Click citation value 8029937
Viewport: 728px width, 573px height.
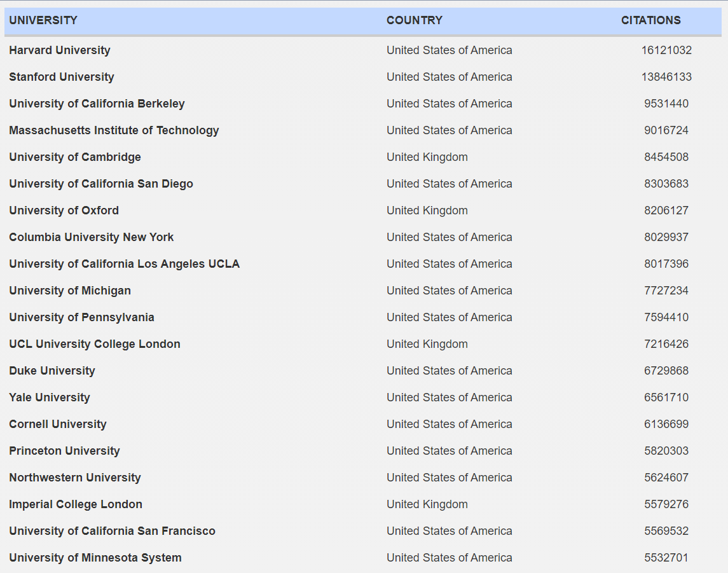point(666,237)
